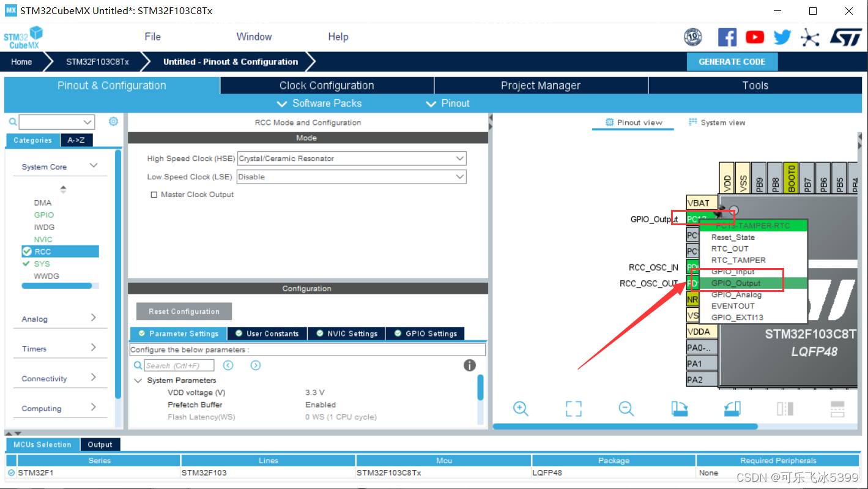Expand the Pinout dropdown menu
Image resolution: width=868 pixels, height=489 pixels.
(x=448, y=103)
